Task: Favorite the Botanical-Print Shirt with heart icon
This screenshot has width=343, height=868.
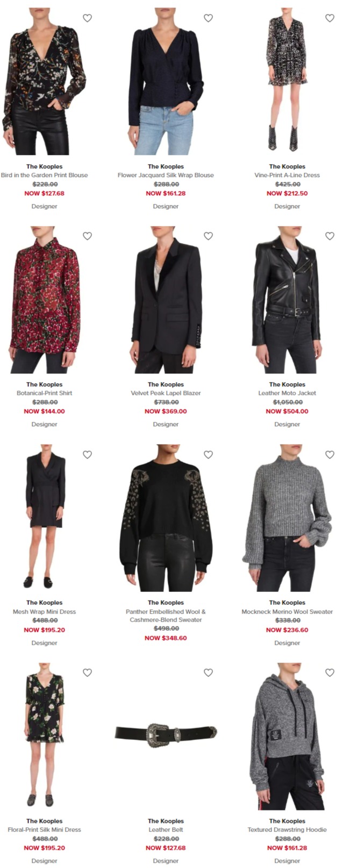Action: (x=87, y=236)
